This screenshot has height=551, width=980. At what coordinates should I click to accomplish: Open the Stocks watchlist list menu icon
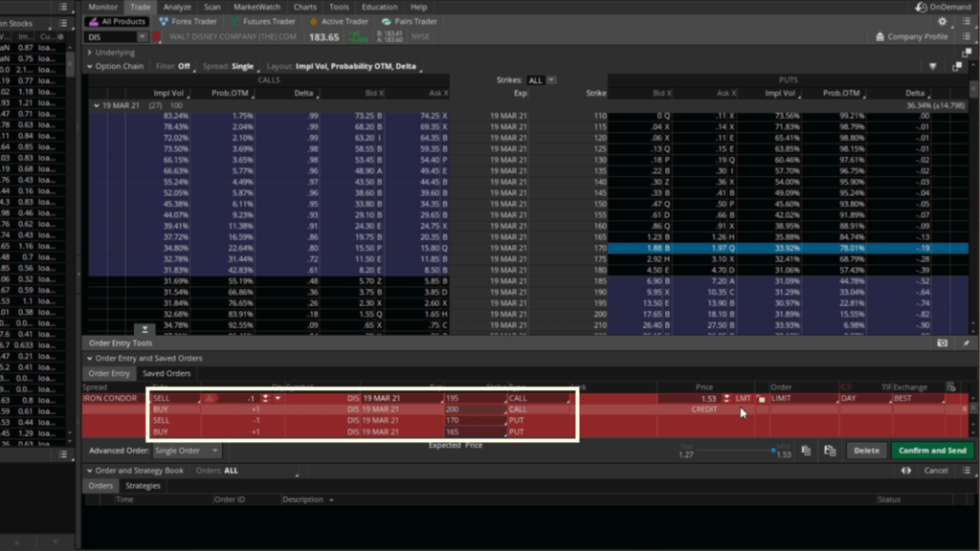pyautogui.click(x=63, y=23)
